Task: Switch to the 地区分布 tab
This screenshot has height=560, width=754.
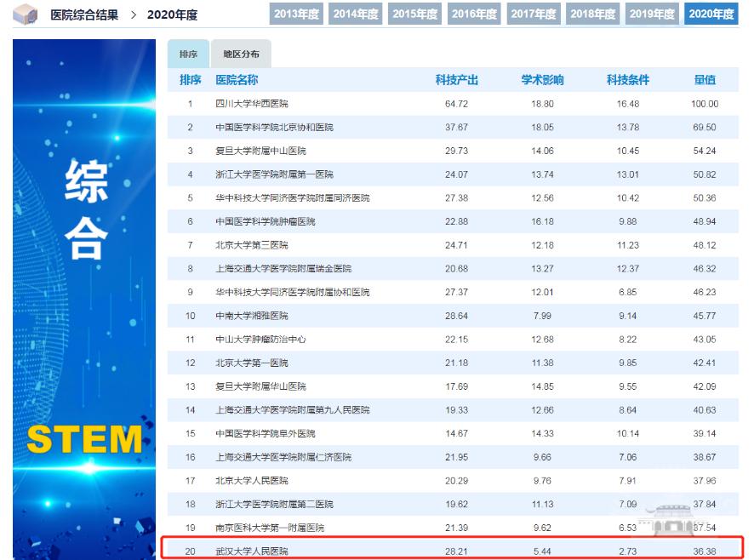Action: pos(241,54)
